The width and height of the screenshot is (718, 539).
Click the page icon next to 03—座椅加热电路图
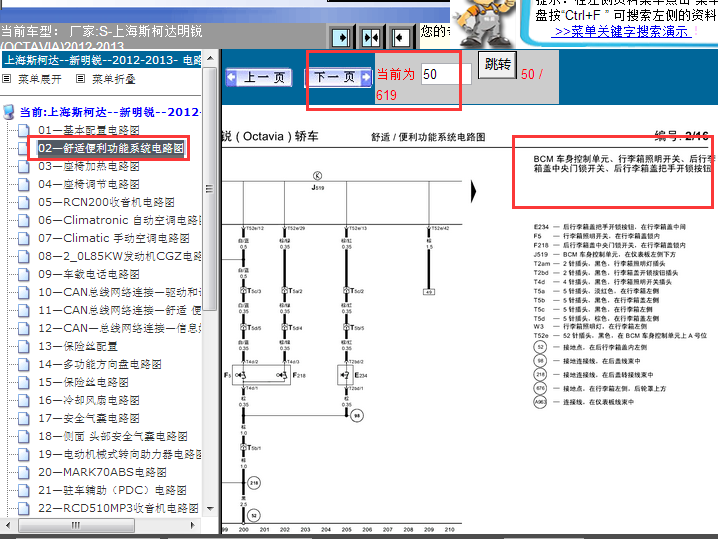[24, 166]
